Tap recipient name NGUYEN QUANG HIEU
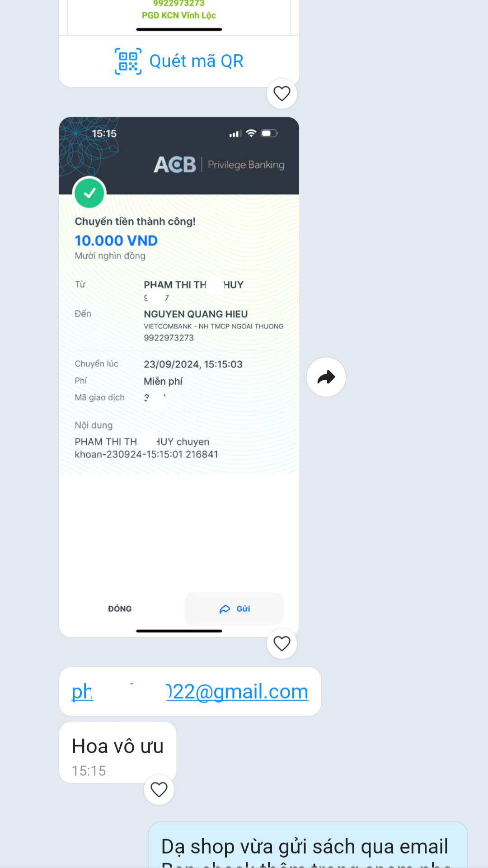The image size is (488, 868). tap(196, 314)
